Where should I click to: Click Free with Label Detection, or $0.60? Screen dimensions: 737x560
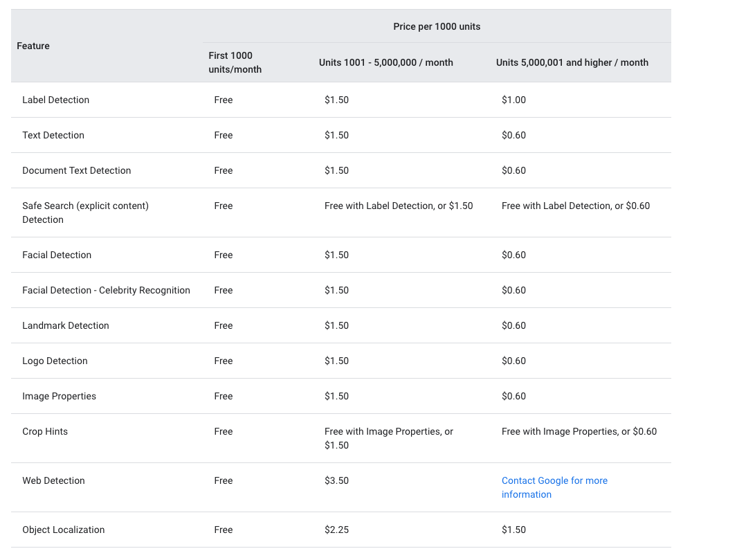tap(576, 206)
